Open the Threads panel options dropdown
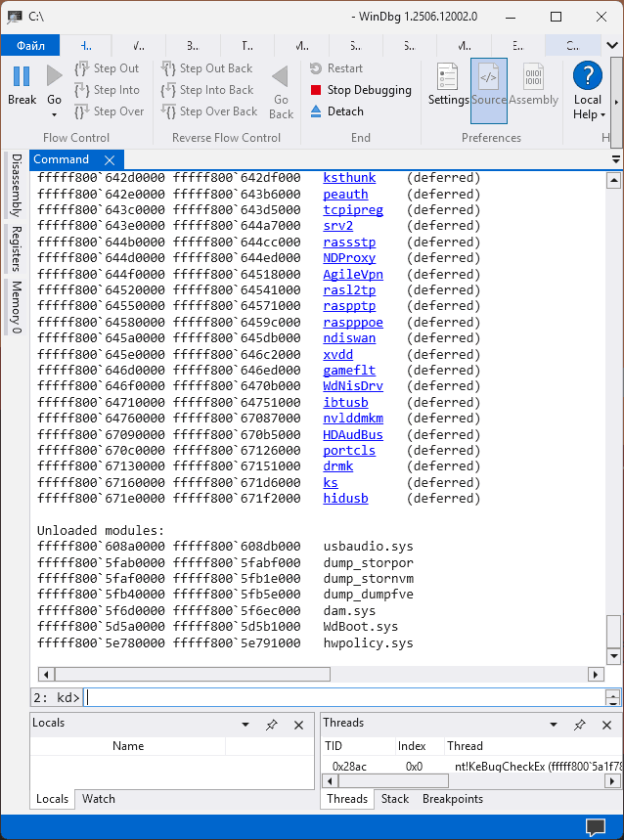624x840 pixels. tap(554, 725)
